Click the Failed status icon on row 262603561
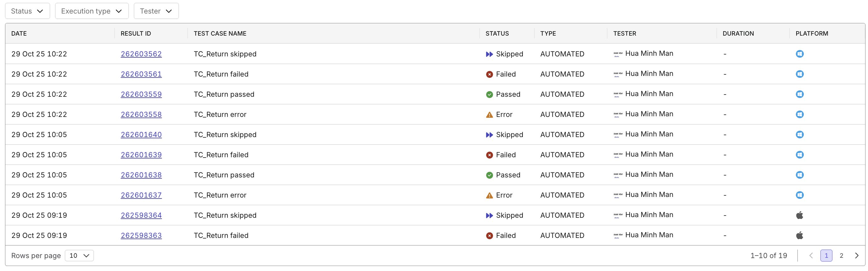The width and height of the screenshot is (868, 271). click(x=489, y=74)
